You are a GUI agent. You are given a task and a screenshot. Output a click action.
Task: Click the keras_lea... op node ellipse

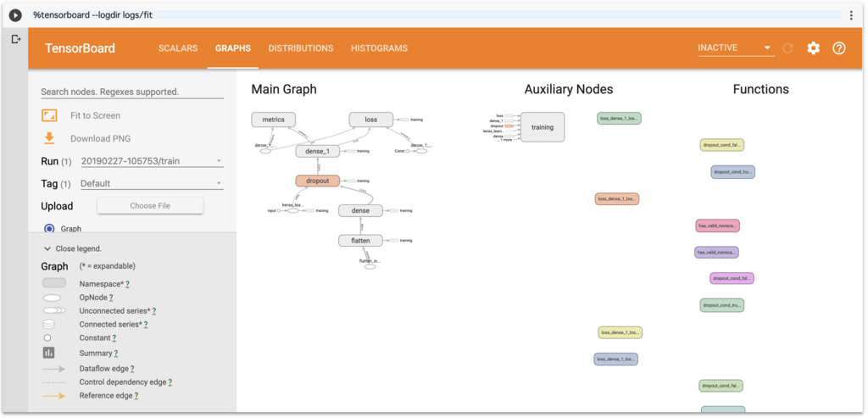[x=292, y=210]
